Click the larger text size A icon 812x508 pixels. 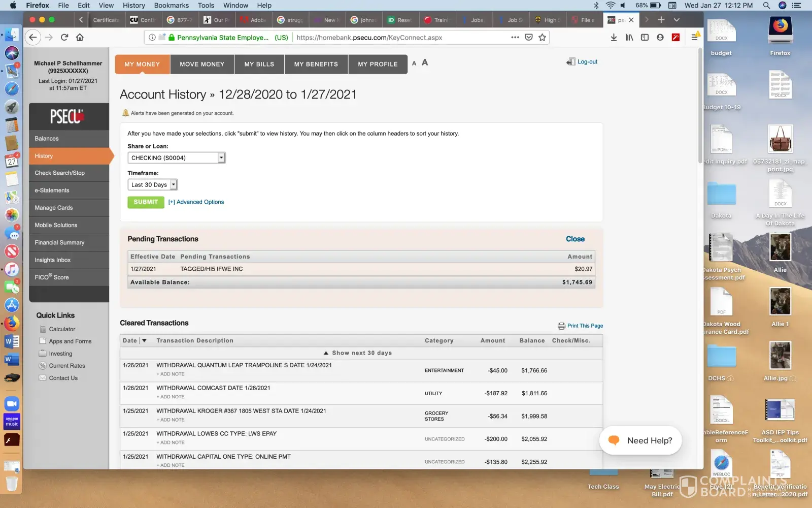pyautogui.click(x=425, y=62)
